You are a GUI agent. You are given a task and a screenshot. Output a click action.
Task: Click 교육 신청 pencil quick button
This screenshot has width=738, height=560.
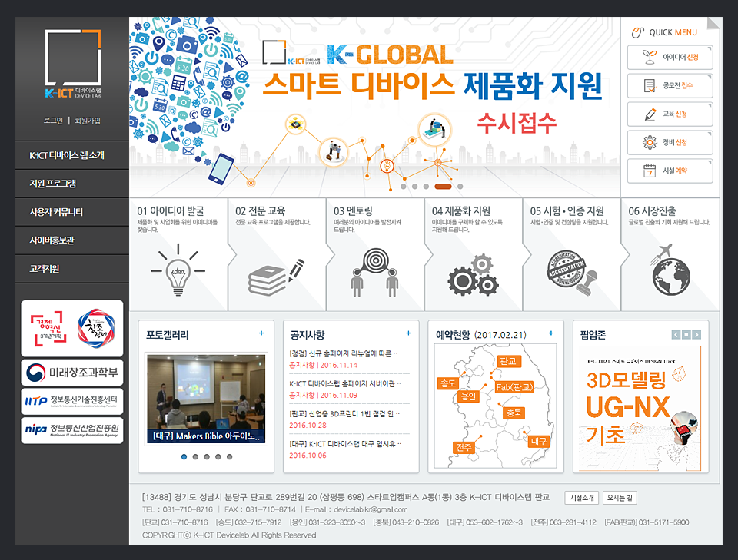(x=670, y=114)
